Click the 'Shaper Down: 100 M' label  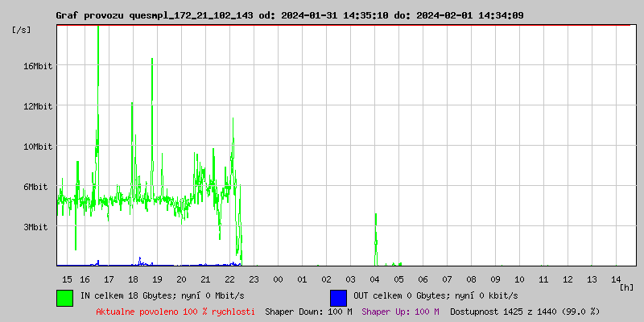tap(308, 312)
